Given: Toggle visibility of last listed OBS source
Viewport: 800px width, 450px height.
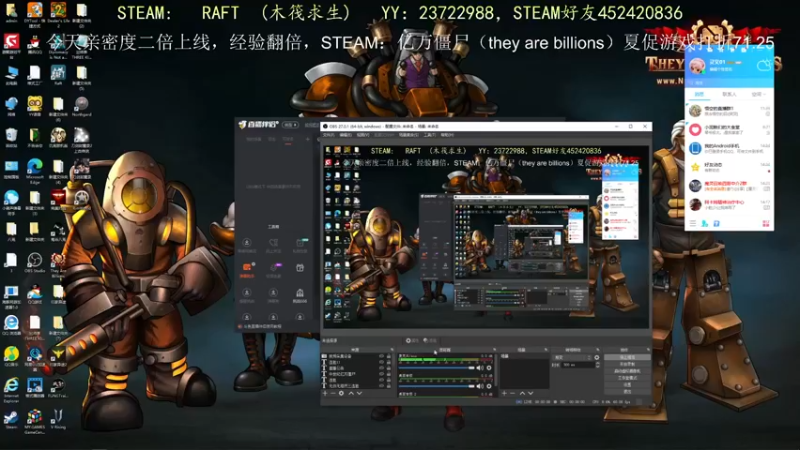Looking at the screenshot, I should point(382,386).
